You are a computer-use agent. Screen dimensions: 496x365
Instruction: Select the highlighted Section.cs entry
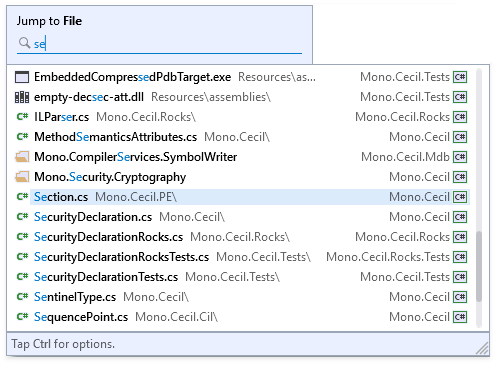coord(242,197)
